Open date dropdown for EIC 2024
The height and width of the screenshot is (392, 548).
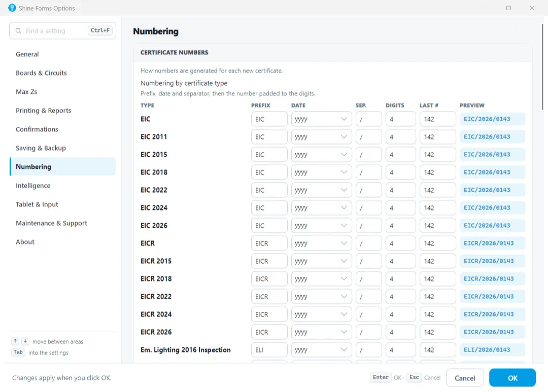(321, 208)
